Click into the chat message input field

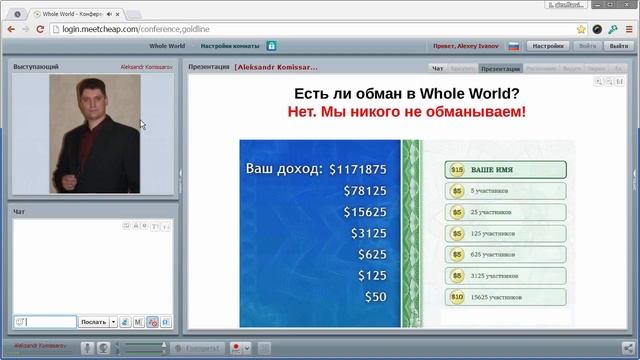point(45,322)
